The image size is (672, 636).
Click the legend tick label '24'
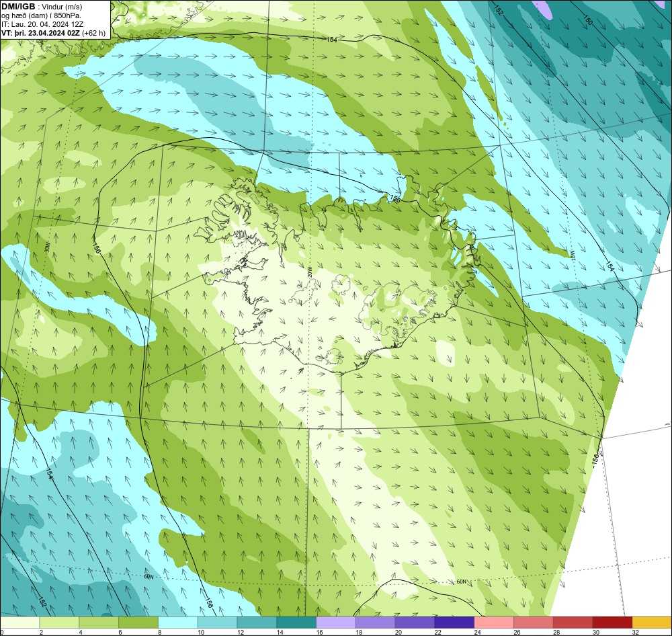click(476, 632)
